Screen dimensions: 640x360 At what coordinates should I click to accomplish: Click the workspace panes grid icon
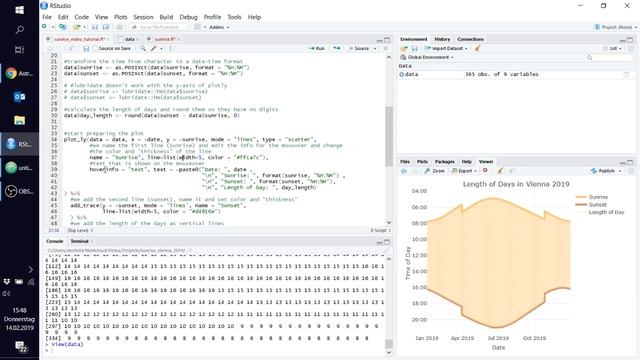pyautogui.click(x=198, y=27)
